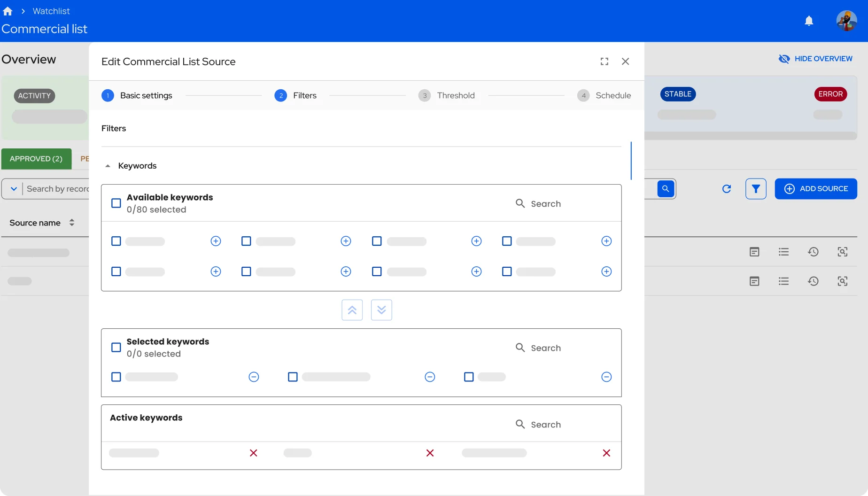Add first available keyword in top row
This screenshot has height=496, width=868.
click(216, 241)
